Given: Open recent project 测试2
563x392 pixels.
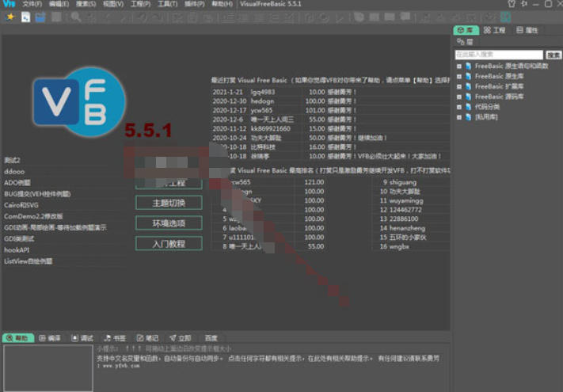Looking at the screenshot, I should (x=12, y=160).
